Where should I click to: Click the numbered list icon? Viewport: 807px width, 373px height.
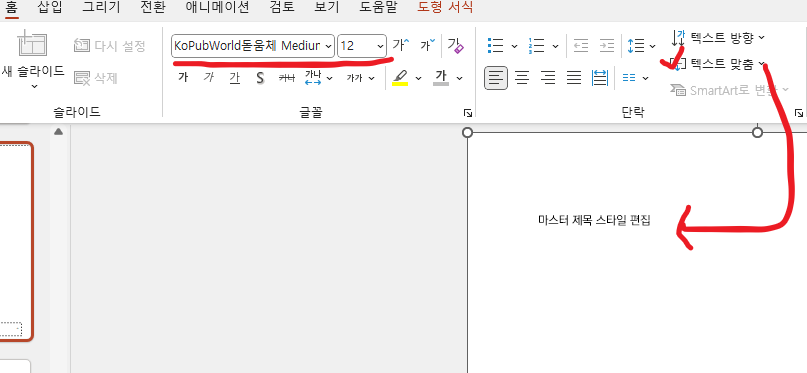tap(536, 45)
